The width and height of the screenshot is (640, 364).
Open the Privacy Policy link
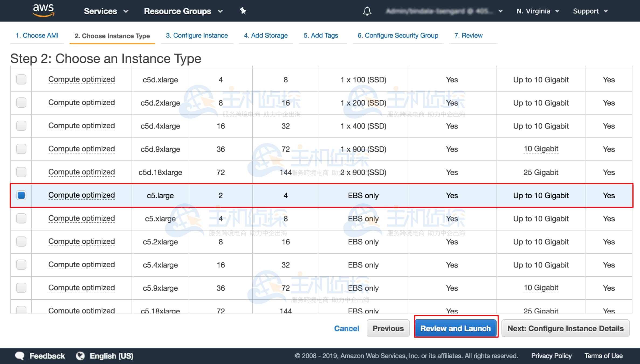coord(551,356)
